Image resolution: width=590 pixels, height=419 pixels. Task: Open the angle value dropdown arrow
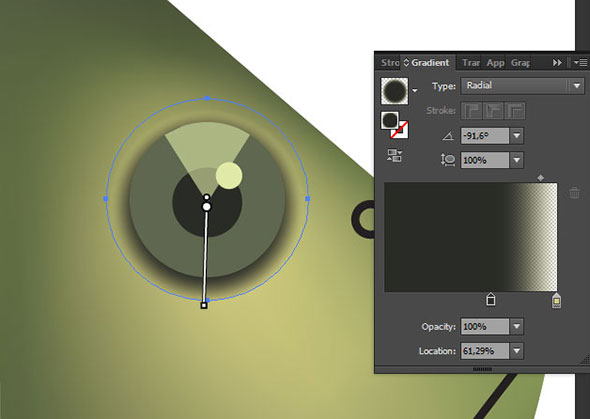click(517, 136)
